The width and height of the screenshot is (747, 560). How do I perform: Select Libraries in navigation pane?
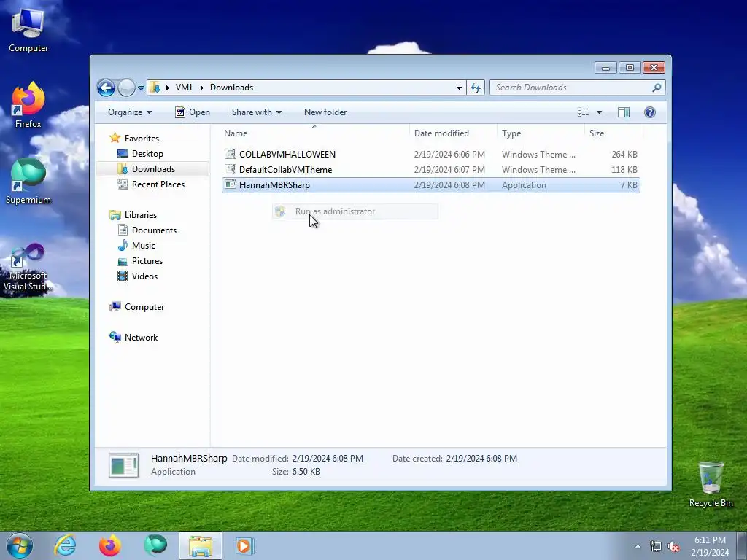[x=141, y=215]
